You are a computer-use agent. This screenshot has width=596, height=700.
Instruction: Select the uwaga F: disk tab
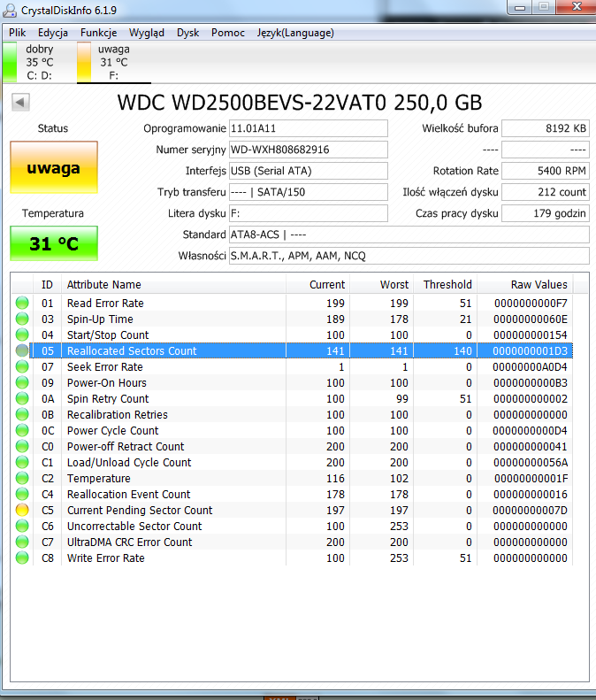point(114,62)
